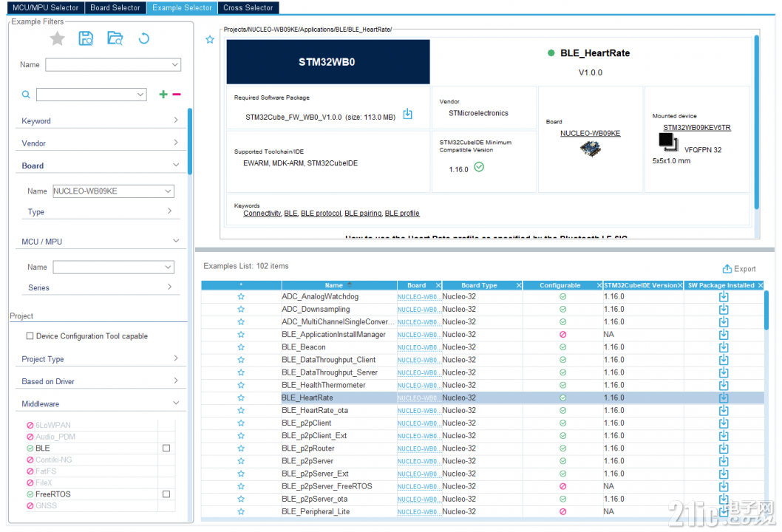Sort examples by the Name column header
Screen dimensions: 782x532
tap(339, 285)
